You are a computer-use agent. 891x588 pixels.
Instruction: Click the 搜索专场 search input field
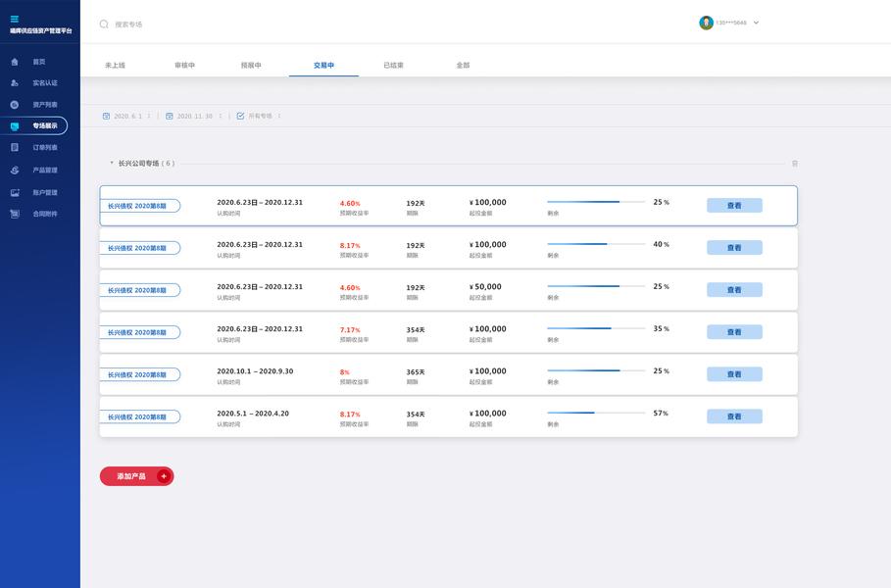pyautogui.click(x=128, y=24)
